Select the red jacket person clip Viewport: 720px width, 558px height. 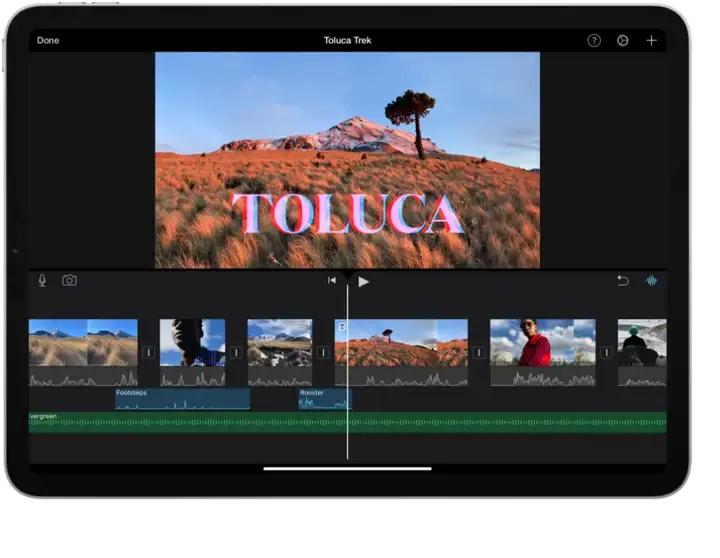[x=542, y=343]
